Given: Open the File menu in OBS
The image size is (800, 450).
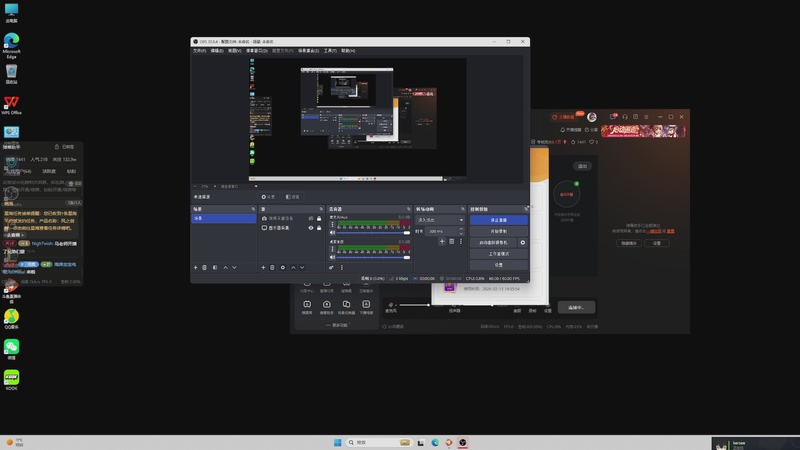Looking at the screenshot, I should 199,50.
